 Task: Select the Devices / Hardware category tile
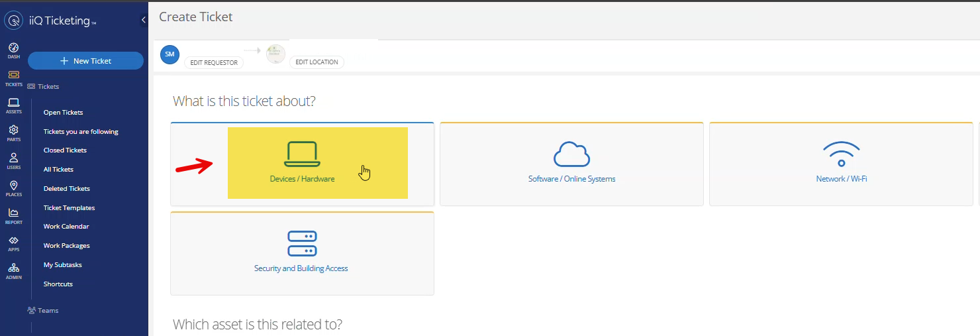pos(303,164)
